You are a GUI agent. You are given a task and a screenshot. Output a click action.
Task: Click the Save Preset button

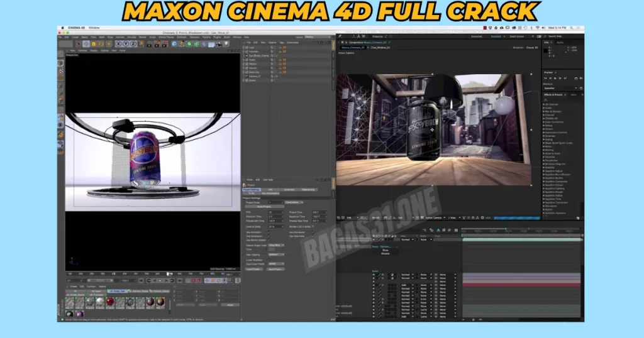pyautogui.click(x=275, y=269)
